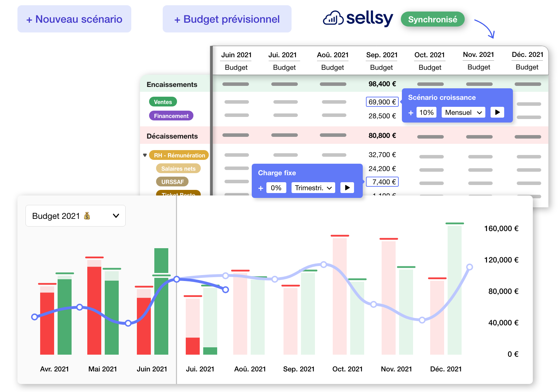Create a new scenario with Nouveau scénario
Viewport: 559px width, 392px height.
[x=74, y=19]
